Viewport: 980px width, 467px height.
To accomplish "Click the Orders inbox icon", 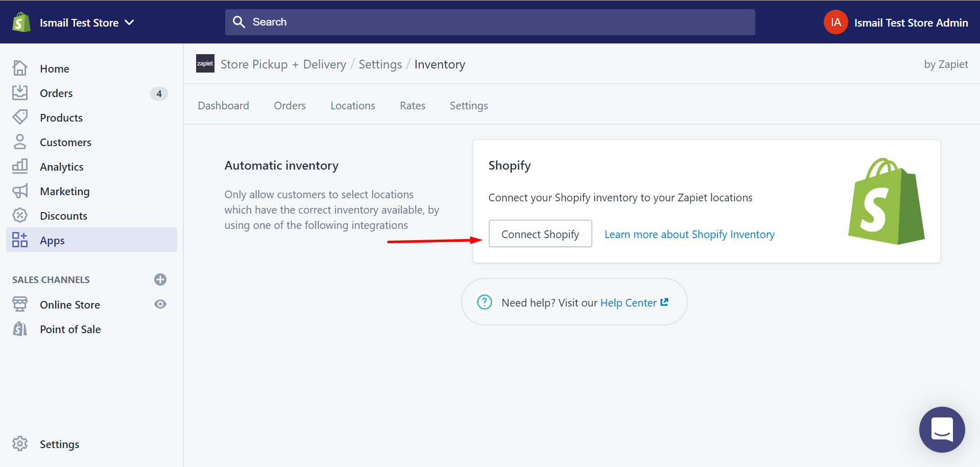I will [20, 92].
